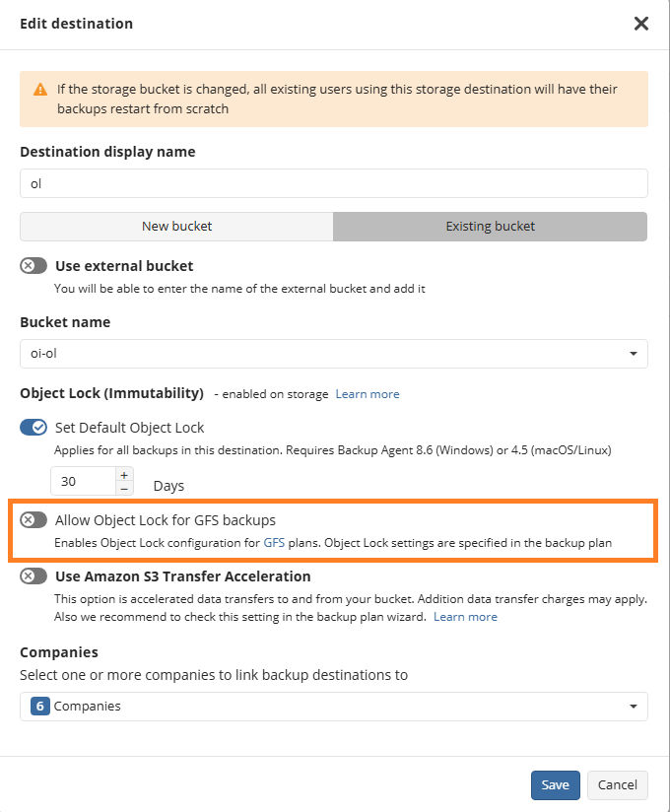The width and height of the screenshot is (670, 812).
Task: Enable Allow Object Lock for GFS backups
Action: (33, 520)
